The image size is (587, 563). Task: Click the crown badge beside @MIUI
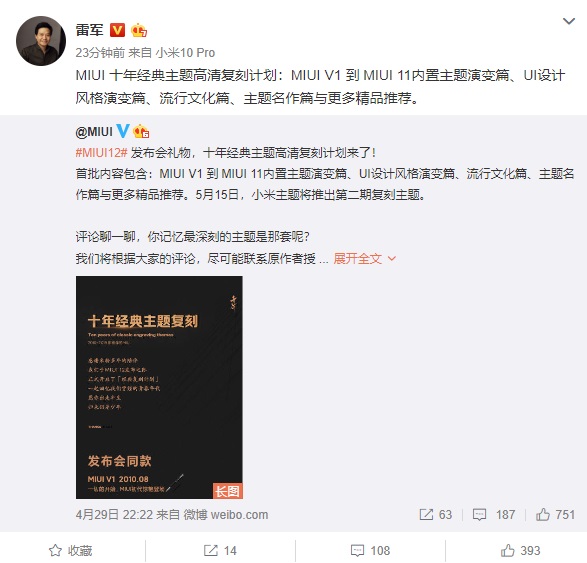click(141, 131)
